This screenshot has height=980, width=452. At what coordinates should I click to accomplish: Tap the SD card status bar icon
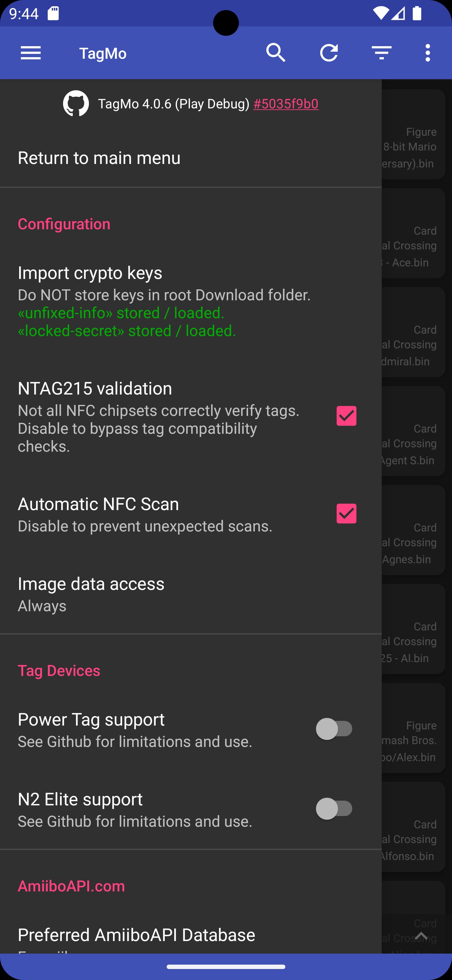click(x=53, y=13)
